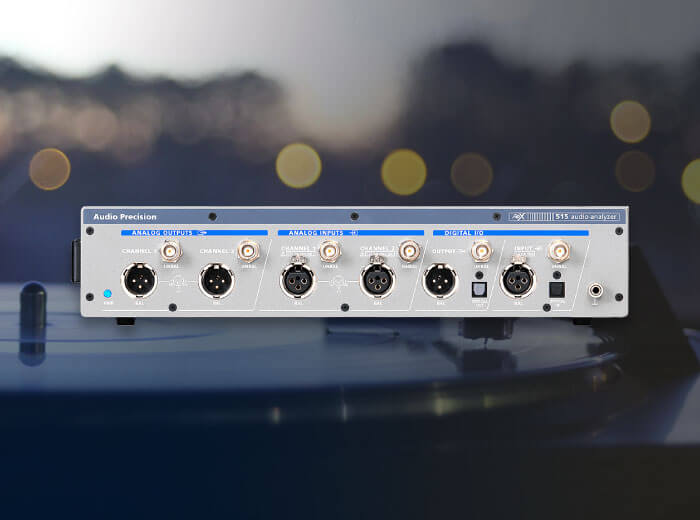The width and height of the screenshot is (700, 520).
Task: Click Analog Input Channel 2 XLR connector
Action: [378, 280]
